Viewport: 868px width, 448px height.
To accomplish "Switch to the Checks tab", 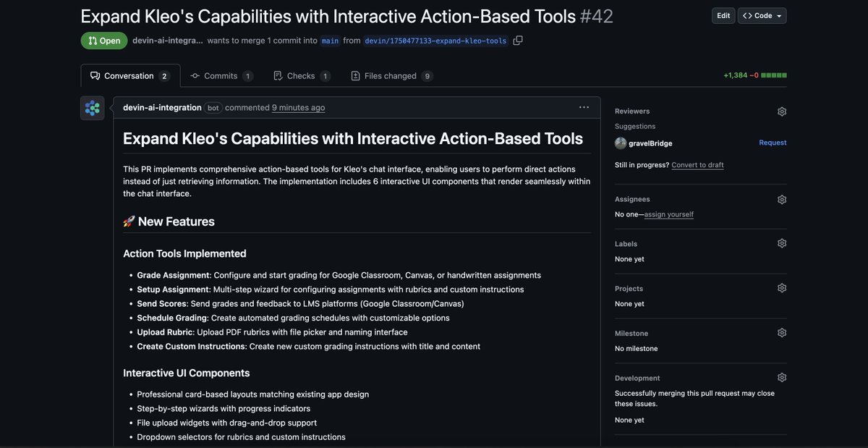I will (x=302, y=76).
